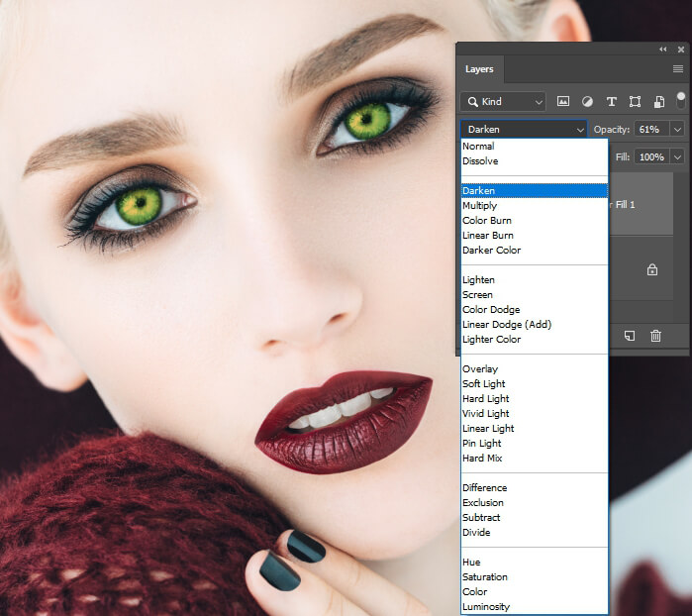This screenshot has height=616, width=692.
Task: Create a new layer icon
Action: point(630,336)
